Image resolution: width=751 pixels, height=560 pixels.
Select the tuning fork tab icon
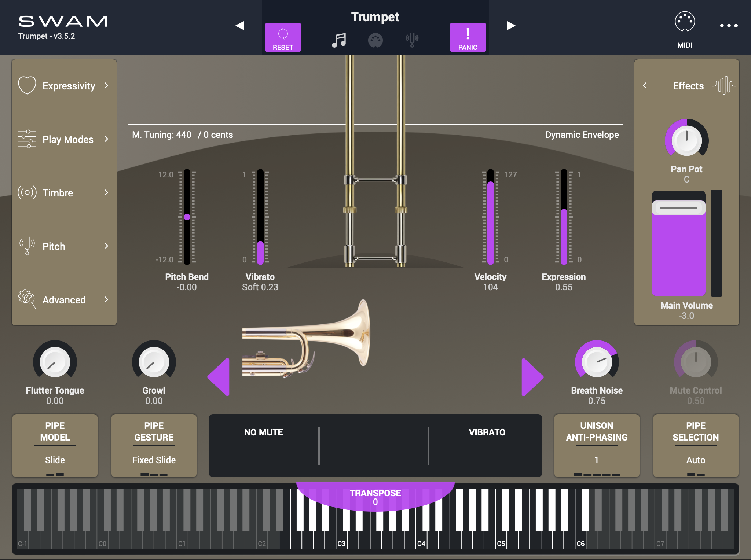tap(412, 40)
